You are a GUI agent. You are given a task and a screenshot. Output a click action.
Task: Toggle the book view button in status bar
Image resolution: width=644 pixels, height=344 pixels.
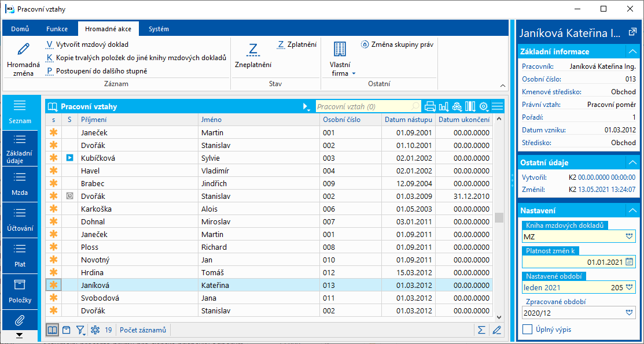53,330
